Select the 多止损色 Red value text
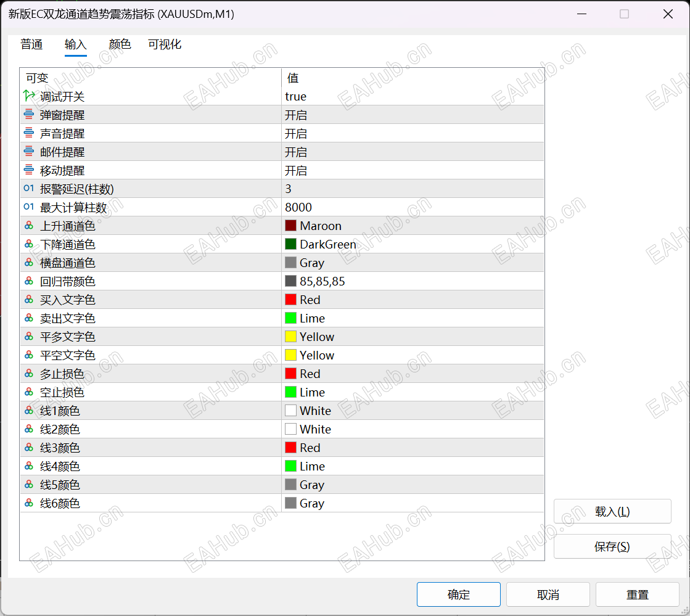Screen dimensions: 690x616 [310, 374]
